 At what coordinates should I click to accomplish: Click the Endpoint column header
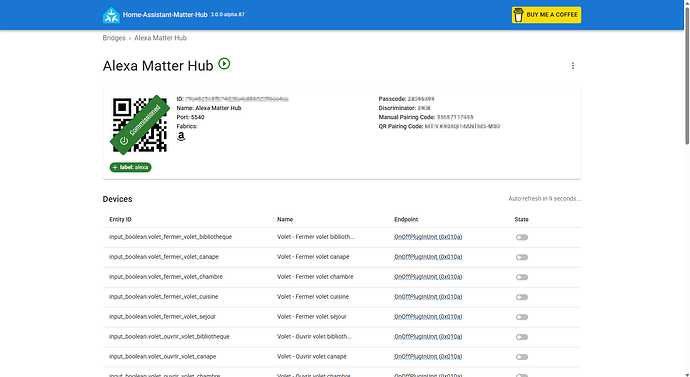[406, 219]
